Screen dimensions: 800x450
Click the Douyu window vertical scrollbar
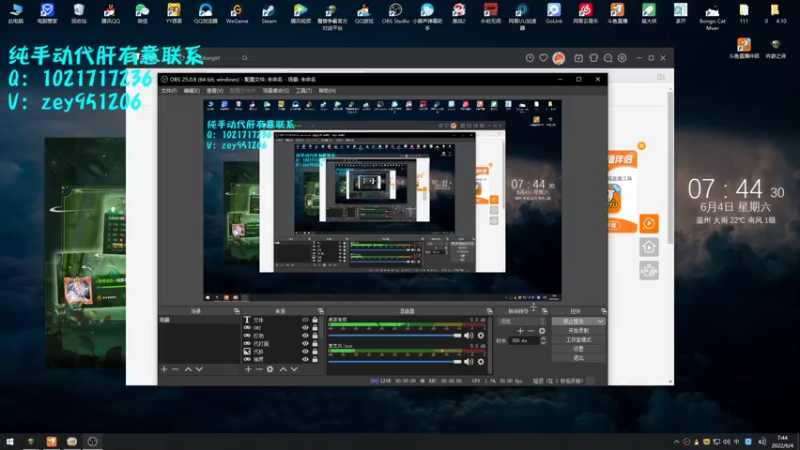(x=670, y=166)
